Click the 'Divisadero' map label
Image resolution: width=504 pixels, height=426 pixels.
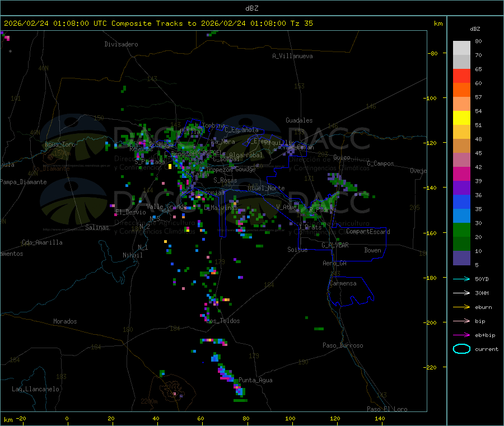click(x=121, y=44)
